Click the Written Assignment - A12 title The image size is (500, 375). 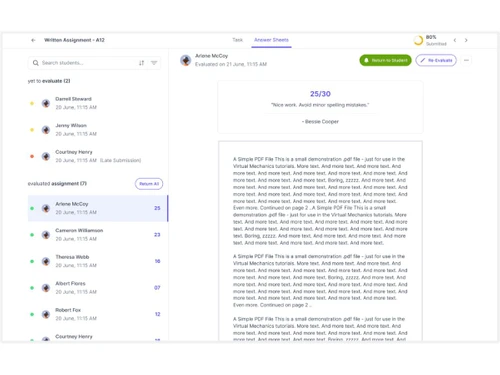(74, 40)
